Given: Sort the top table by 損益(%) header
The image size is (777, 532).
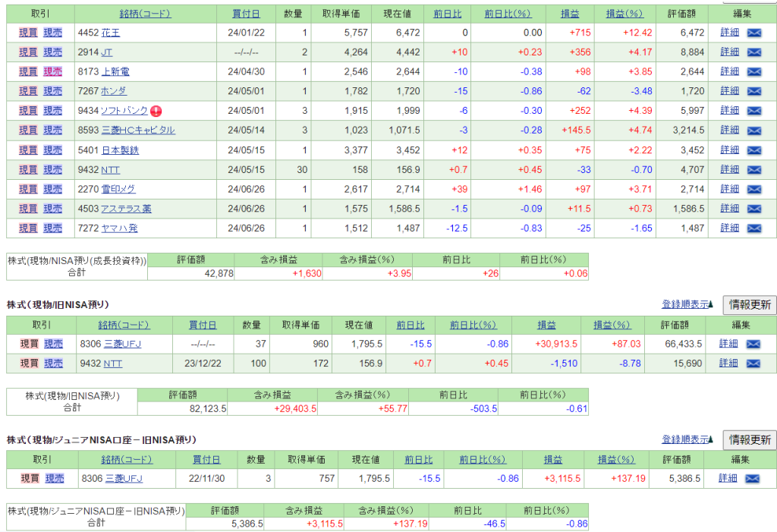Looking at the screenshot, I should pos(626,14).
